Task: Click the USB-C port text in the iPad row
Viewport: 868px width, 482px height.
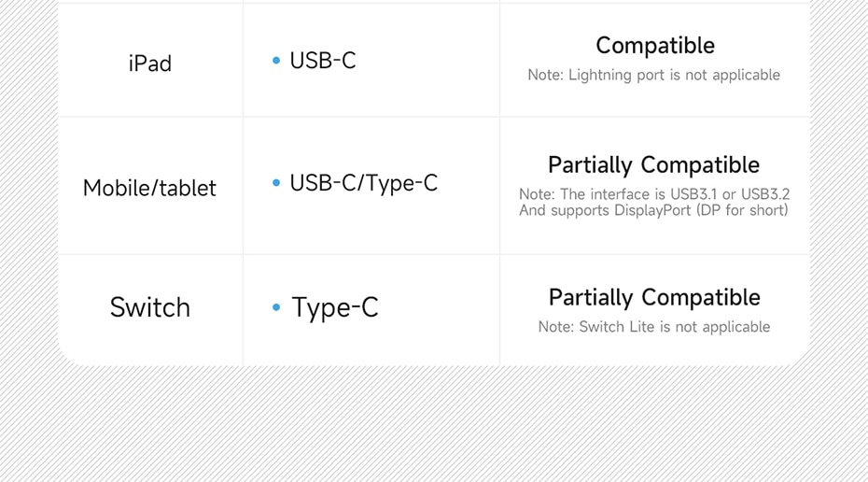Action: click(x=323, y=61)
